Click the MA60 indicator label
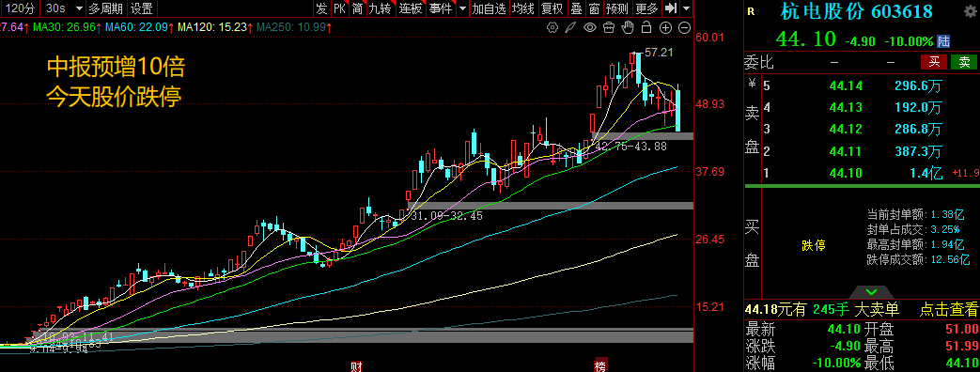The height and width of the screenshot is (372, 980). (139, 27)
